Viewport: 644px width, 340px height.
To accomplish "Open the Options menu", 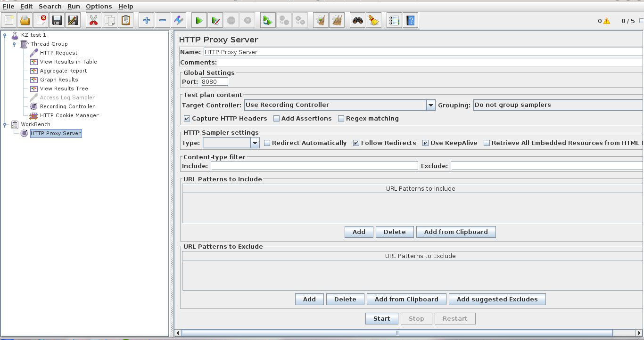I will 99,6.
